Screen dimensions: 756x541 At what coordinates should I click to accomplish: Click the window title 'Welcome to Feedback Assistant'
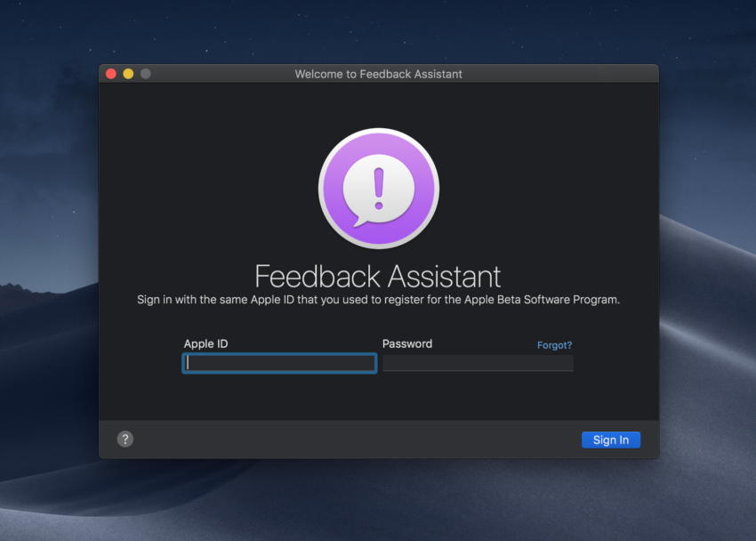click(x=379, y=74)
